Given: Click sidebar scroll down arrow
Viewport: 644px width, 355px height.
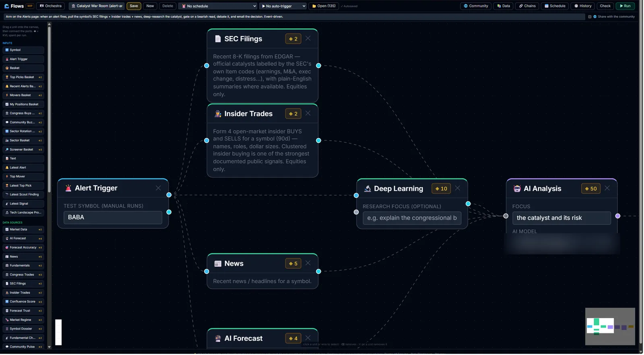Looking at the screenshot, I should [x=50, y=347].
